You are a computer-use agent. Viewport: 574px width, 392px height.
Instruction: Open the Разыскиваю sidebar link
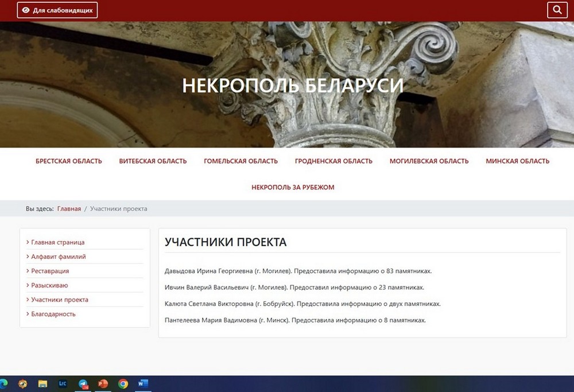[49, 285]
